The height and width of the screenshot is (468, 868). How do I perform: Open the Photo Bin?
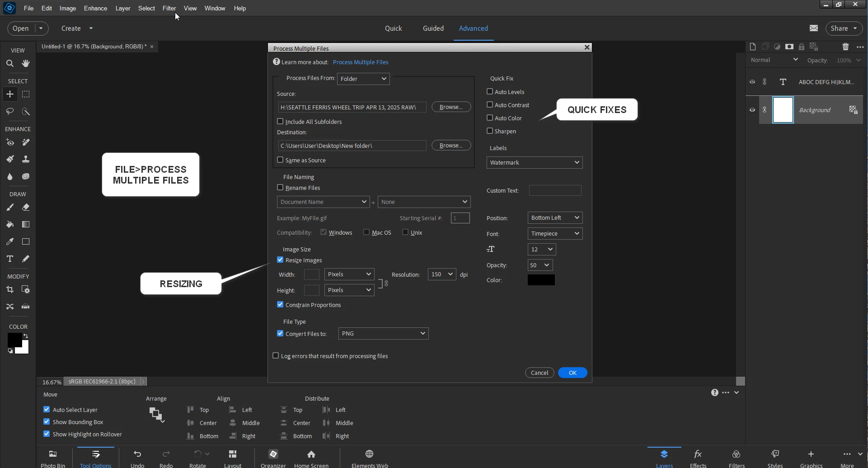click(x=53, y=458)
